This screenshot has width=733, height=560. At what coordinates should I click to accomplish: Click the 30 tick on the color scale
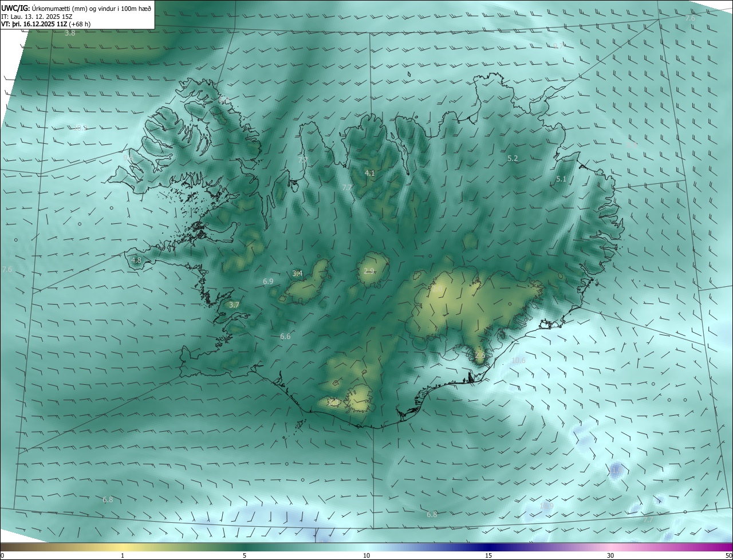[x=610, y=555]
